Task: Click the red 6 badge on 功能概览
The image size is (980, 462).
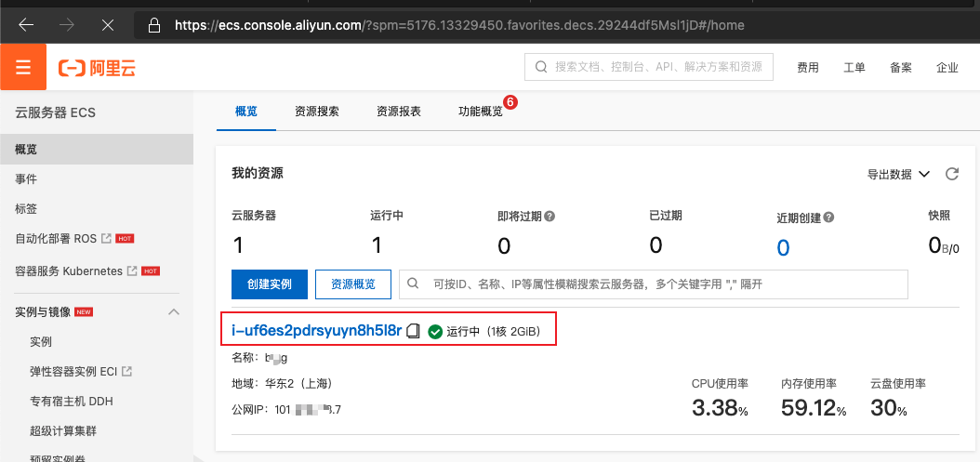Action: tap(510, 102)
